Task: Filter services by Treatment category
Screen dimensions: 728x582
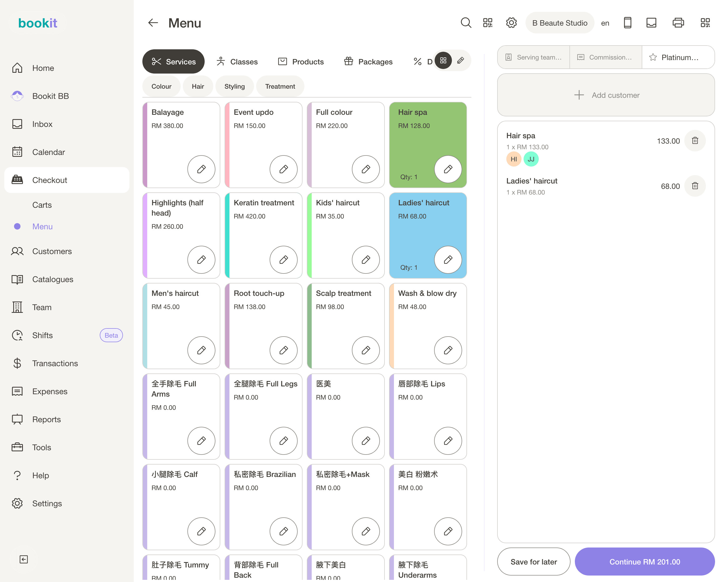Action: click(x=280, y=87)
